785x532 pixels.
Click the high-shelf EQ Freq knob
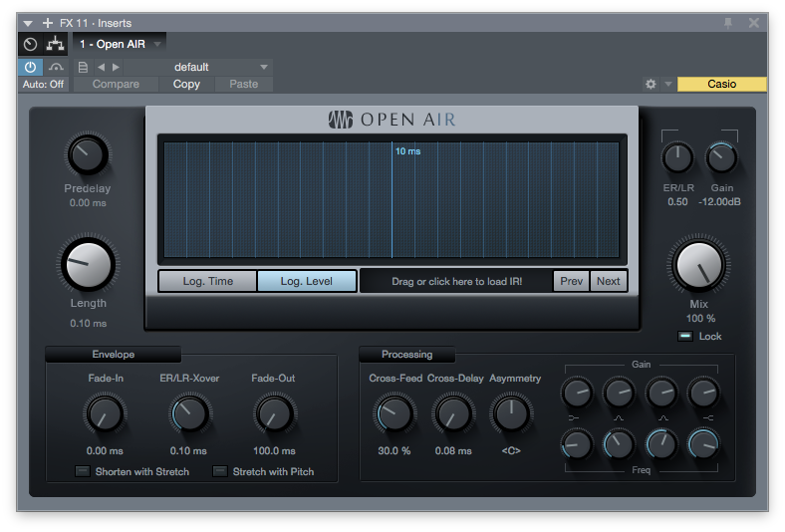click(703, 444)
